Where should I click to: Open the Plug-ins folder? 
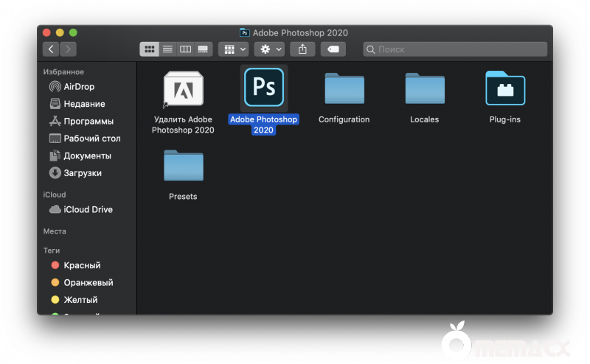(505, 88)
